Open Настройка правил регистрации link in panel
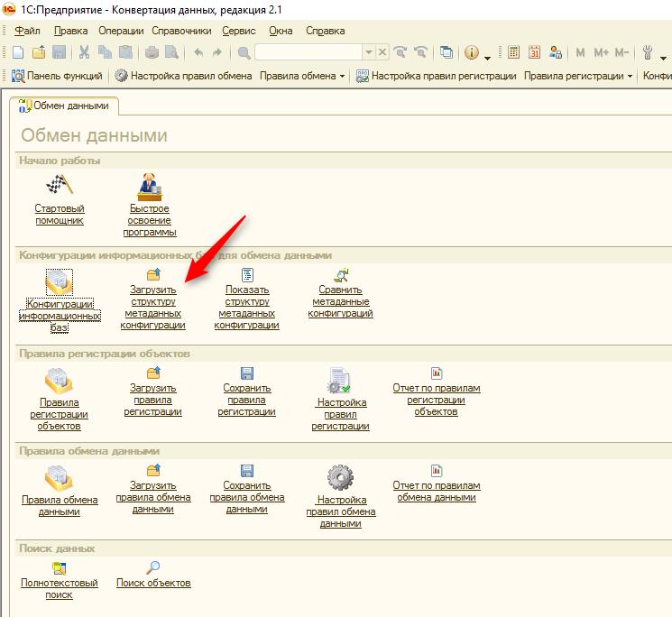The height and width of the screenshot is (617, 672). coord(340,414)
